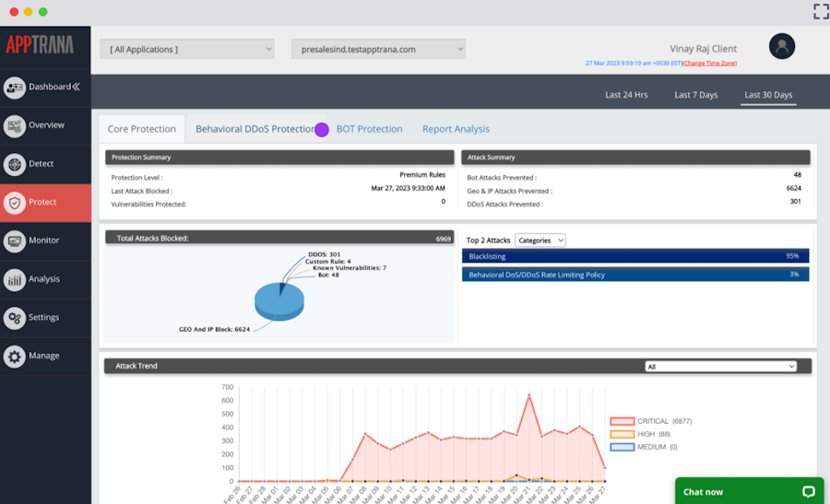Click the Mar 27, 2023 9:33:00 AM value
The image size is (830, 504).
408,188
